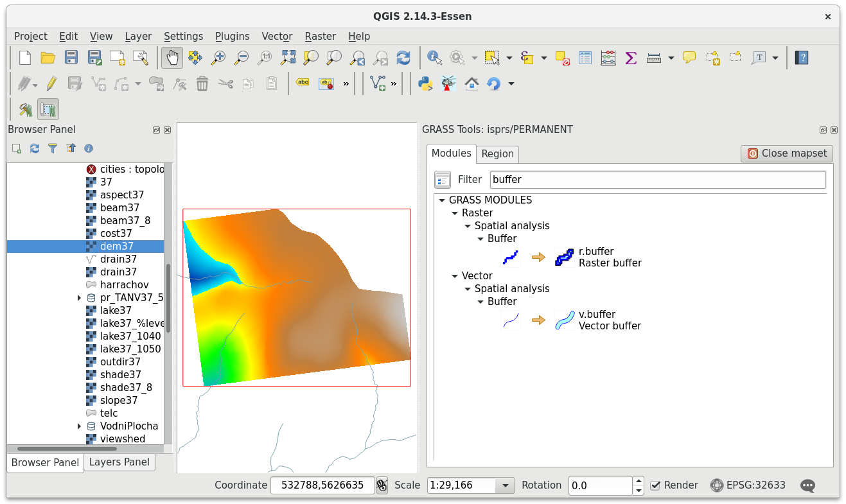
Task: Open messages log speech bubble in status bar
Action: pyautogui.click(x=808, y=486)
